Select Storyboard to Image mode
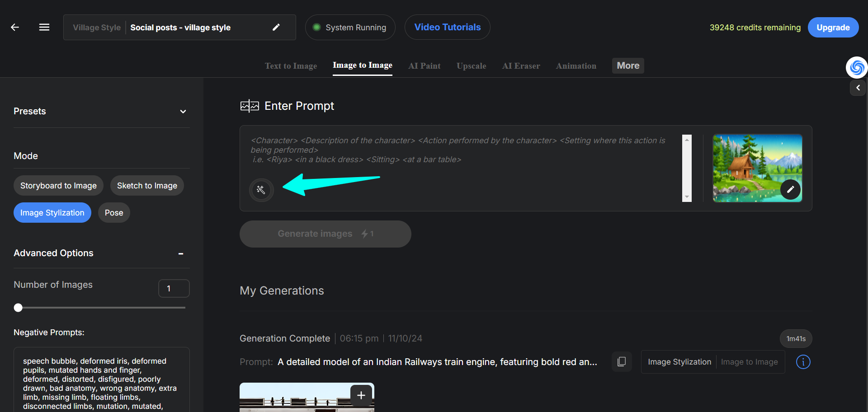 (x=58, y=186)
